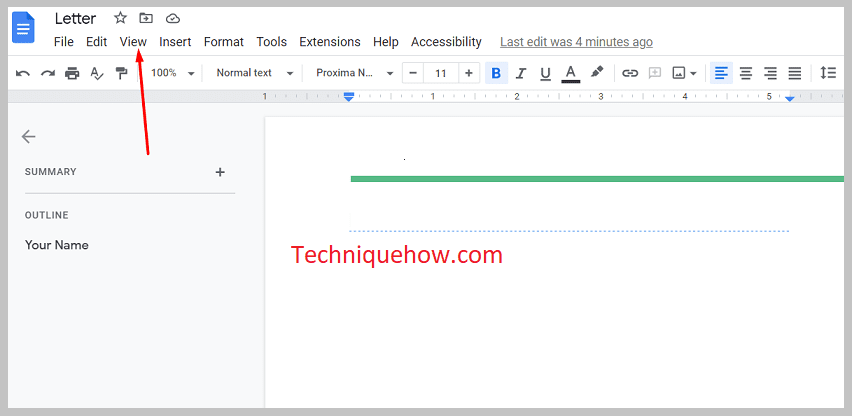Toggle Bold formatting
The height and width of the screenshot is (416, 852).
[x=496, y=73]
